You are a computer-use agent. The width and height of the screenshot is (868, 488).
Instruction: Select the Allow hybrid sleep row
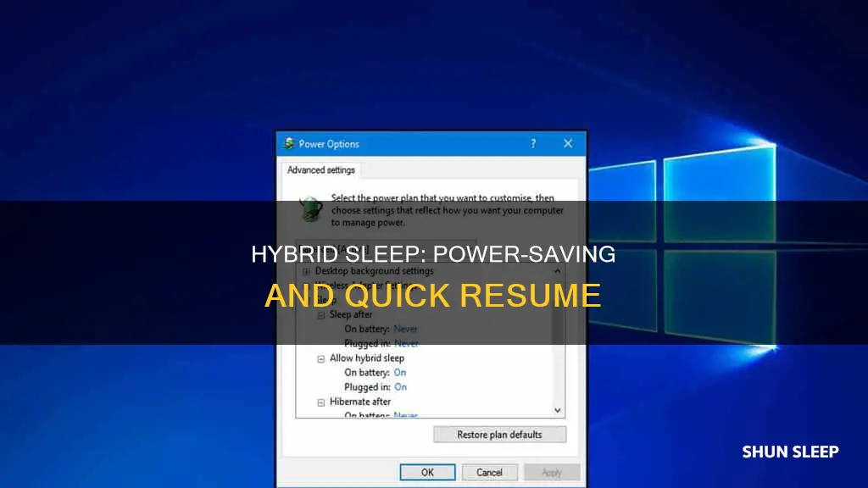(x=367, y=358)
